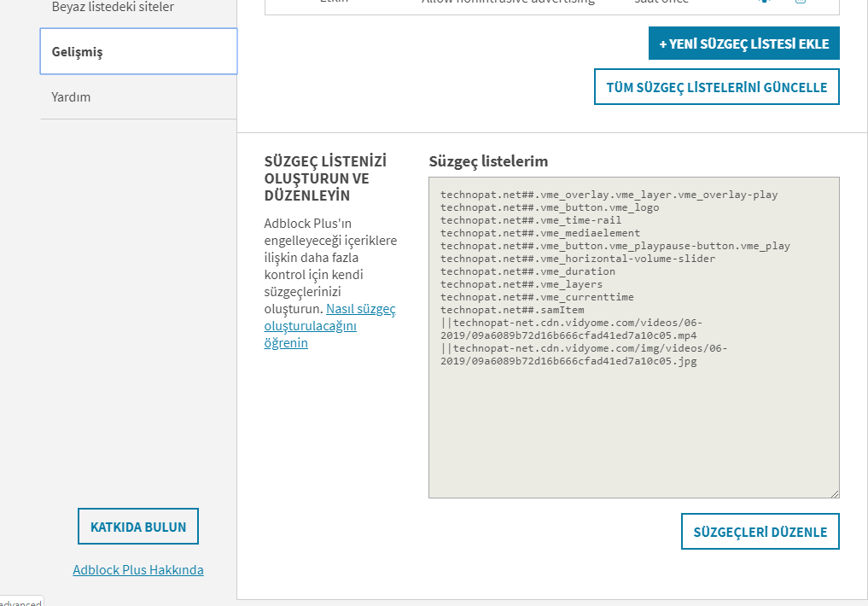Click filter line vme_playpause-button.vme_play
868x606 pixels.
click(615, 246)
